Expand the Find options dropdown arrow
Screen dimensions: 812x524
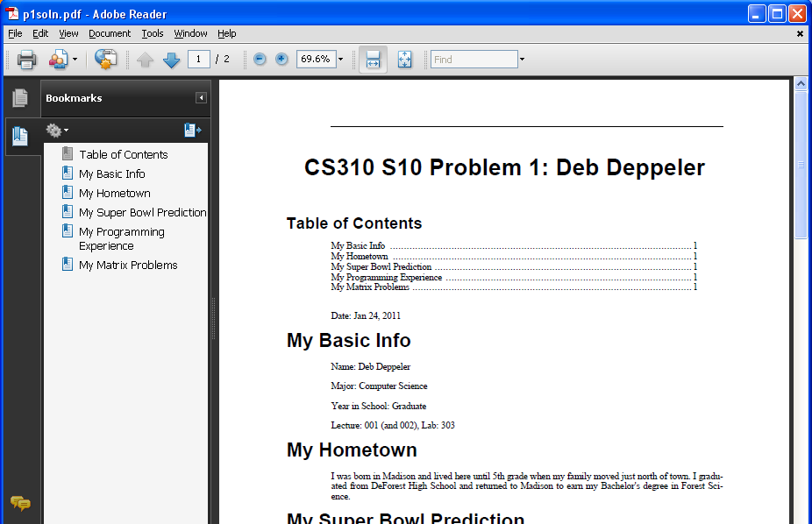tap(523, 60)
